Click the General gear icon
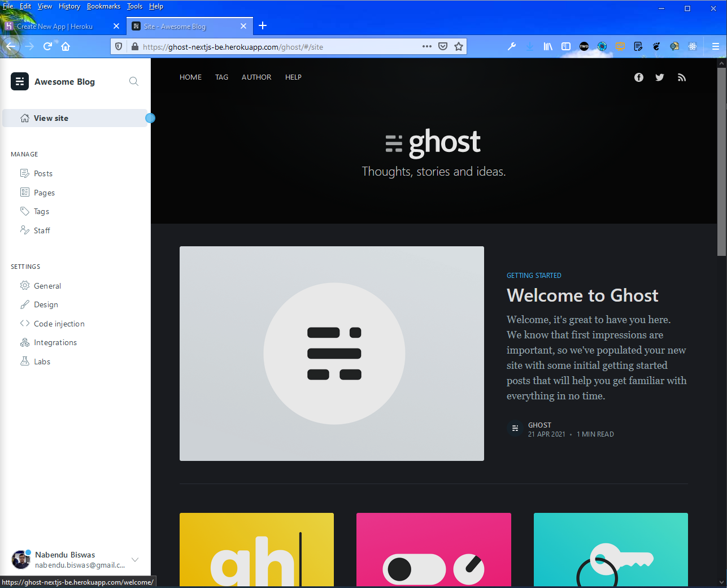 25,285
